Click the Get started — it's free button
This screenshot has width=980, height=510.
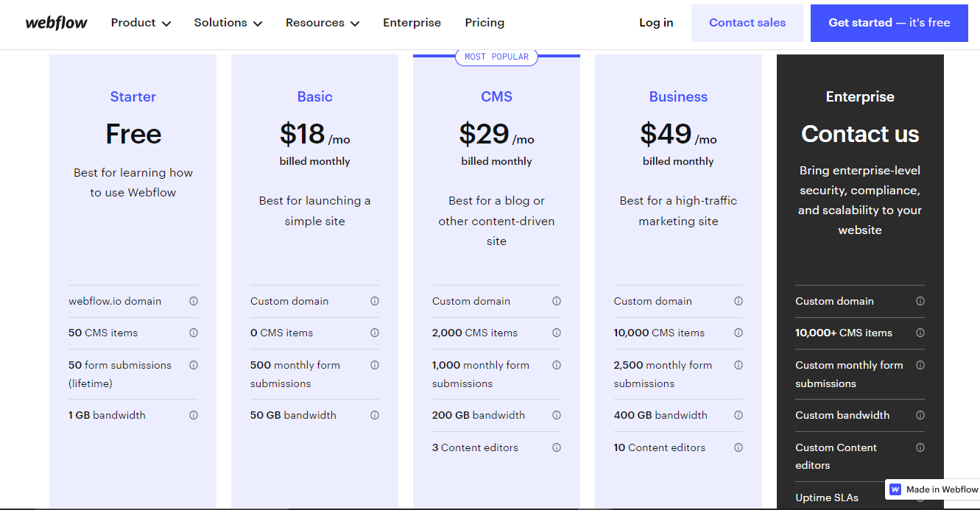[x=889, y=23]
